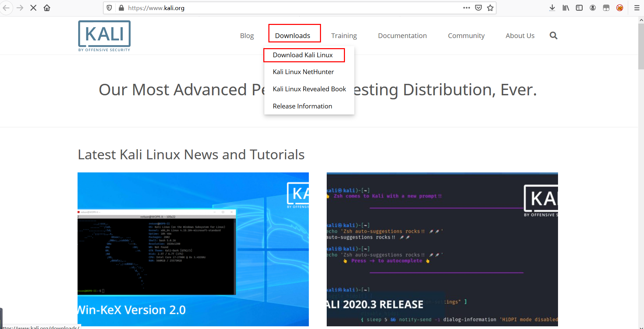Stop loading the page with X
The image size is (644, 329).
click(x=33, y=8)
